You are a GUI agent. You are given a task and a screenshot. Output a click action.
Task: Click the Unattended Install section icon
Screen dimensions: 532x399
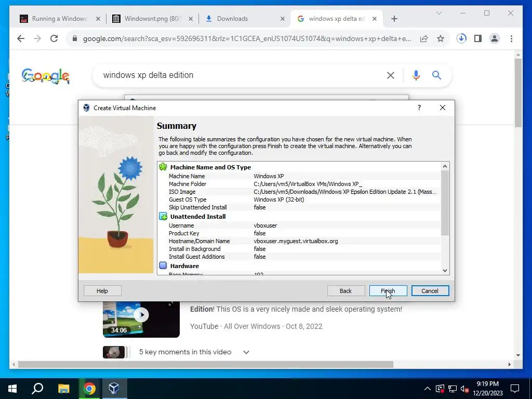coord(163,217)
